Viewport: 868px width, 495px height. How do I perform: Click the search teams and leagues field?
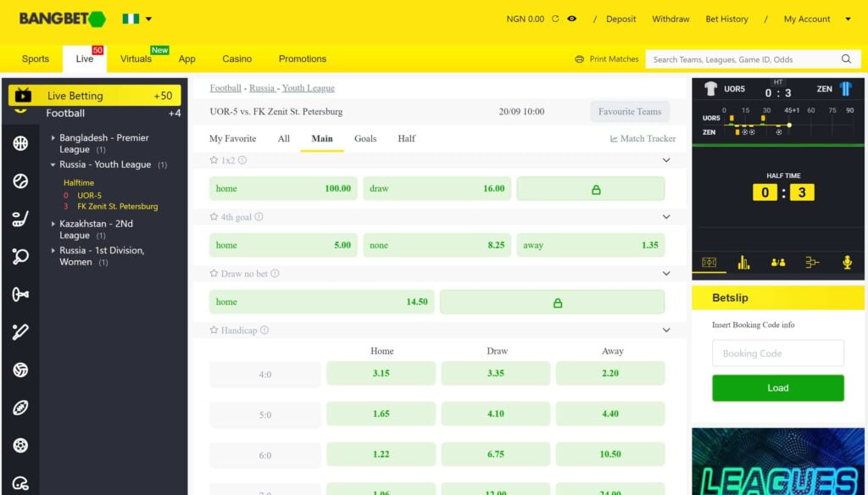click(744, 59)
